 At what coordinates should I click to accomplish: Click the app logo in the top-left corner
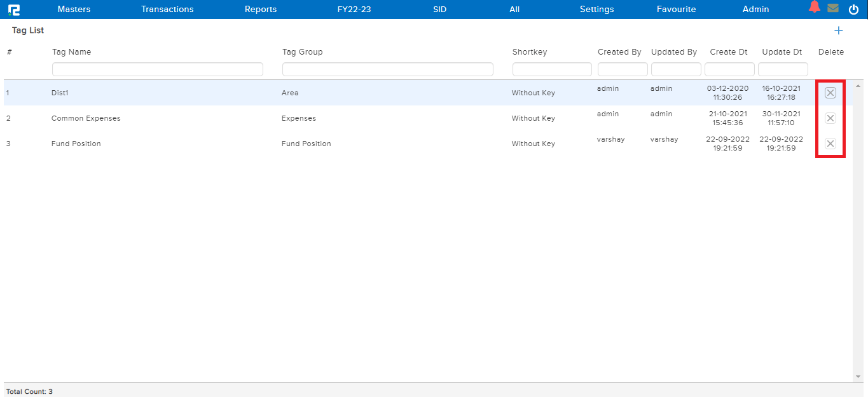(13, 10)
